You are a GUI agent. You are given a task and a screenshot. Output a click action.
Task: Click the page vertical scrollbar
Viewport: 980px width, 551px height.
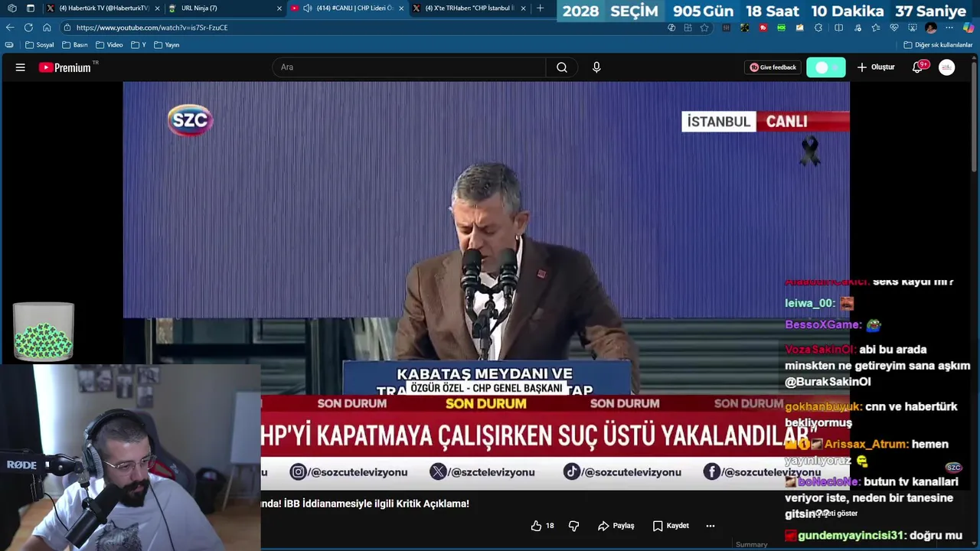(975, 115)
